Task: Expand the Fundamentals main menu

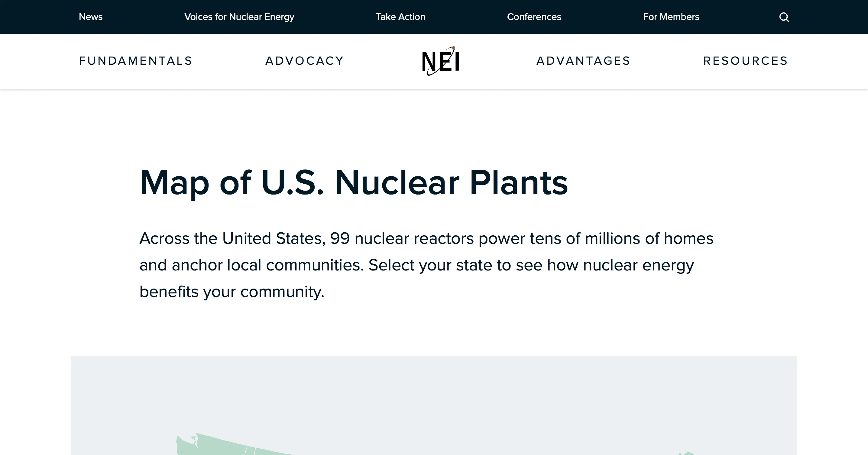Action: (136, 61)
